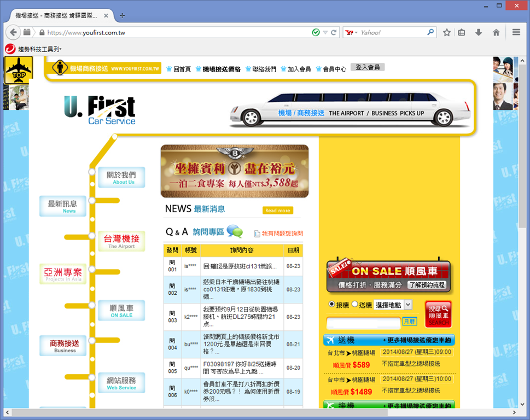
Task: Click the Read more news button
Action: tap(277, 210)
